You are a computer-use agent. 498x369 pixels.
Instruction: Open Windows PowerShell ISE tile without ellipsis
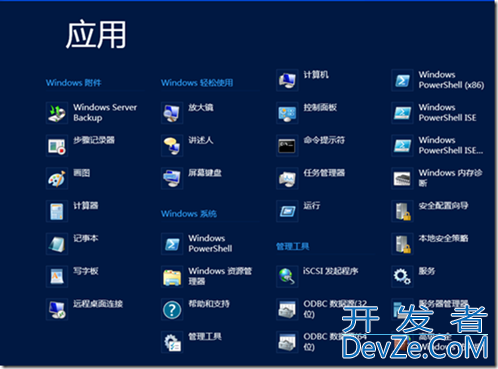(x=434, y=113)
